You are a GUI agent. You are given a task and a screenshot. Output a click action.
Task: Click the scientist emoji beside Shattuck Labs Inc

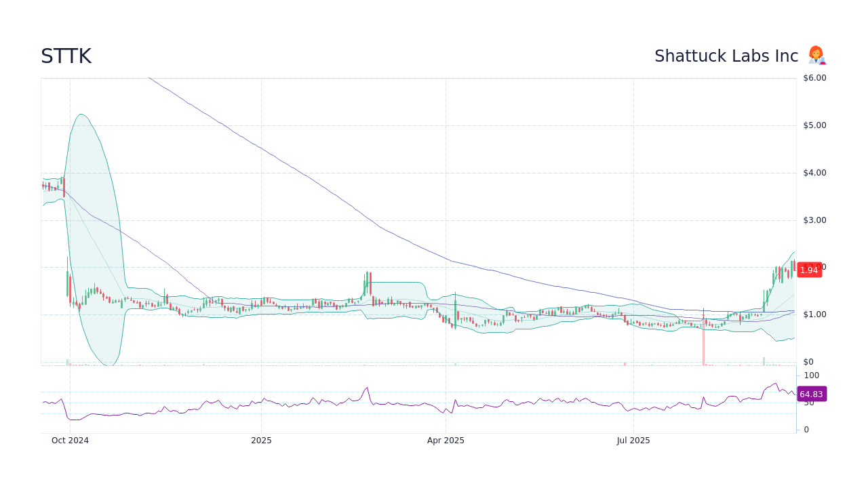click(x=816, y=56)
